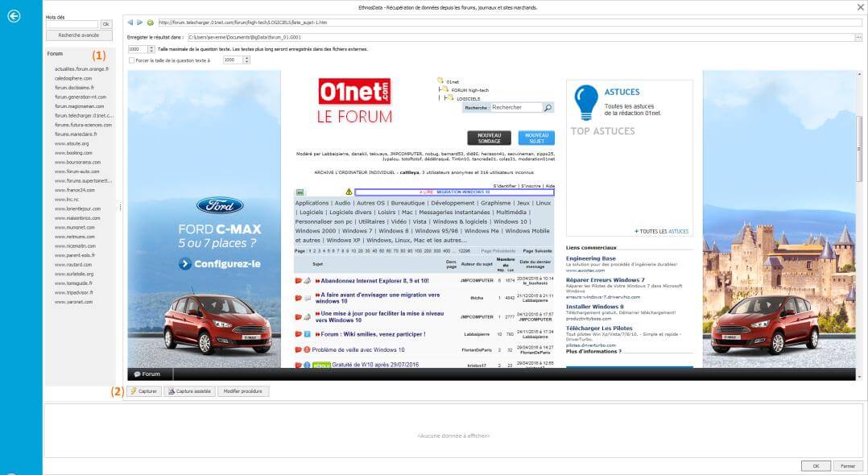Select actualites.forum.orange.fr in list
Image resolution: width=868 pixels, height=475 pixels.
tap(82, 69)
